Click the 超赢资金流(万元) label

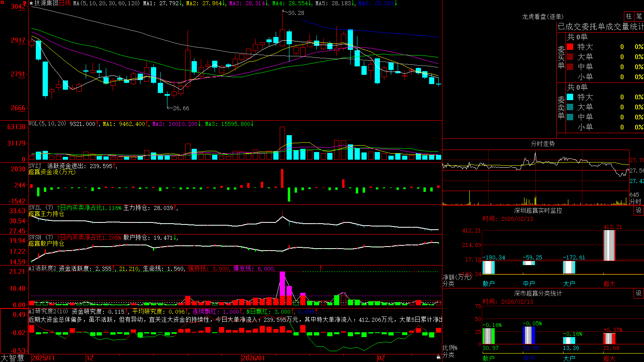(x=52, y=172)
